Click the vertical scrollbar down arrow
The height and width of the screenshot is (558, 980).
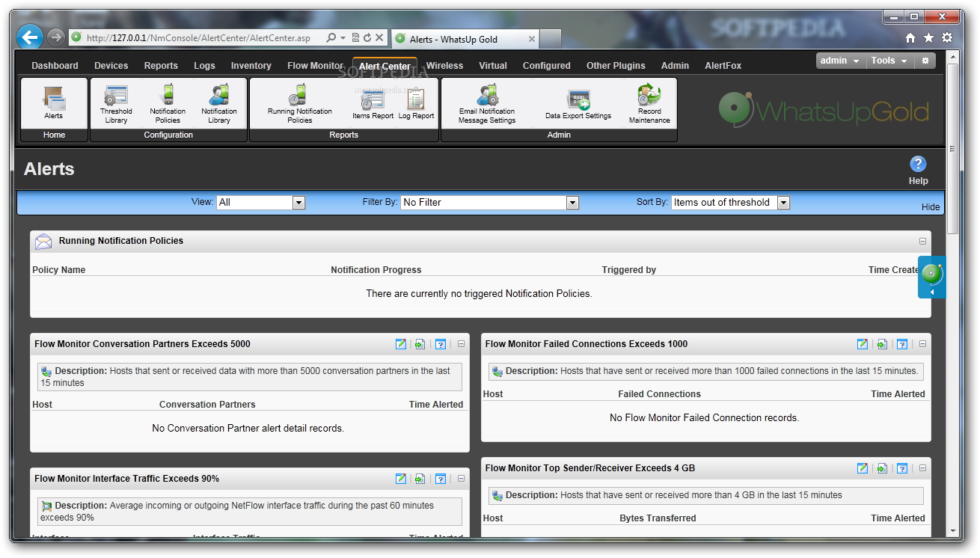(x=952, y=531)
